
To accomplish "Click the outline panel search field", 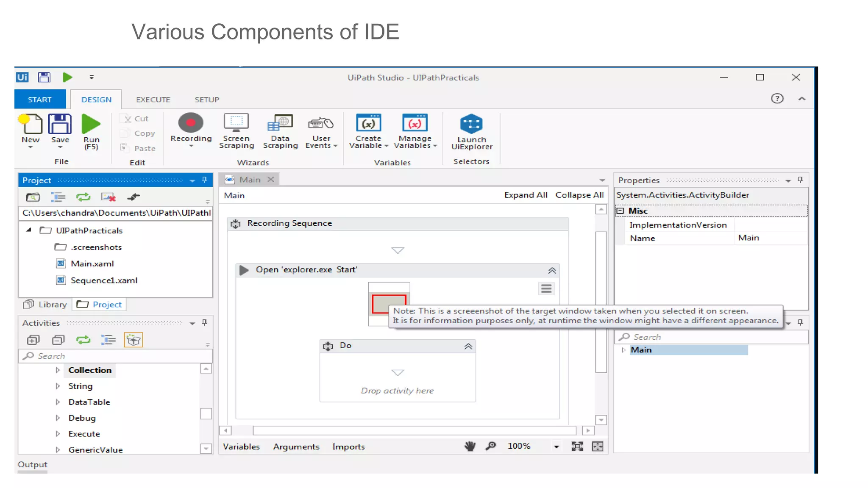I will [711, 337].
